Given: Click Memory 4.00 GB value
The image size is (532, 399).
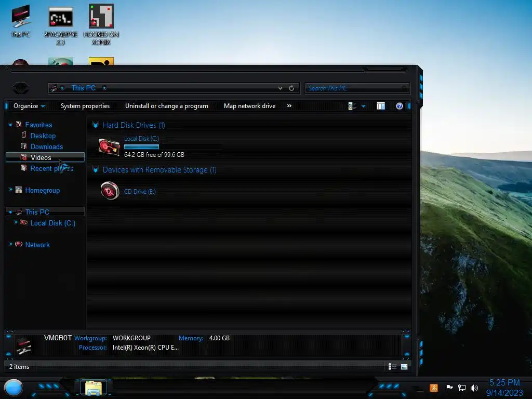Looking at the screenshot, I should point(220,338).
